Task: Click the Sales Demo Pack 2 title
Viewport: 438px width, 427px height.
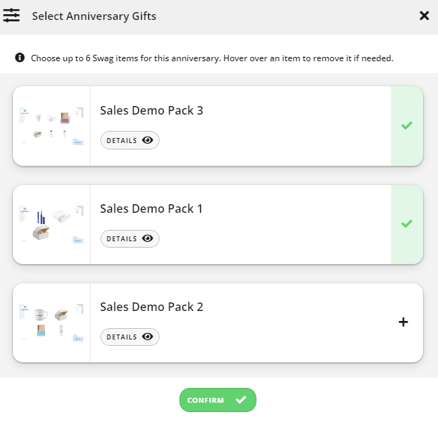Action: (x=151, y=307)
